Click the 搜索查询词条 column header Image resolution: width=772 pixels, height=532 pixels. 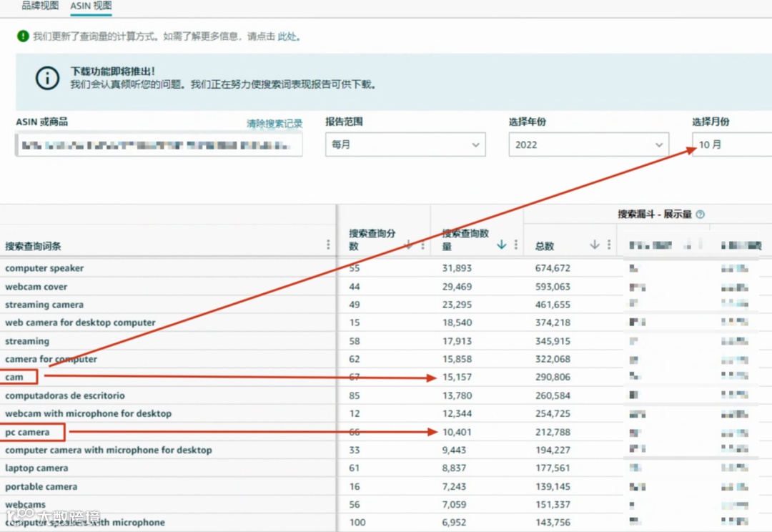click(x=33, y=246)
